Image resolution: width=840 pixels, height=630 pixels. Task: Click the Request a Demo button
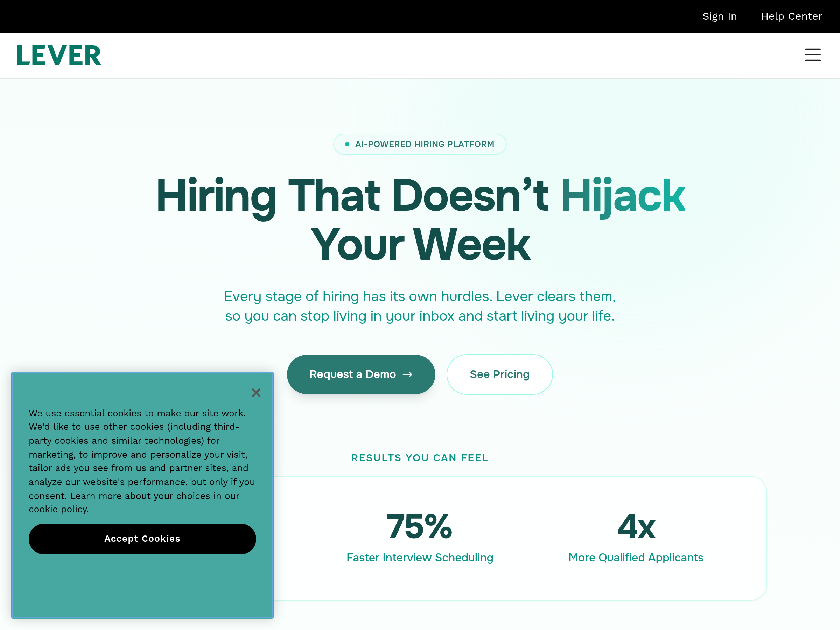353,374
